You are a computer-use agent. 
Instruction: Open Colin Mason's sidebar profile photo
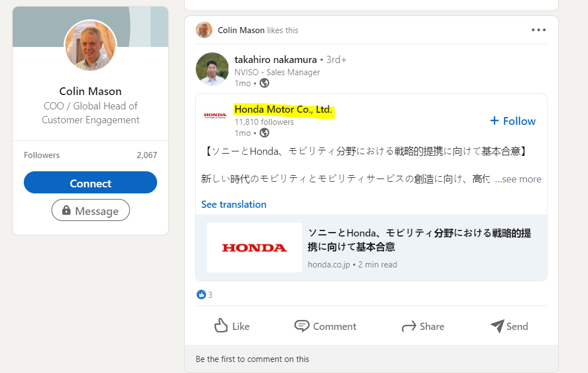(90, 46)
